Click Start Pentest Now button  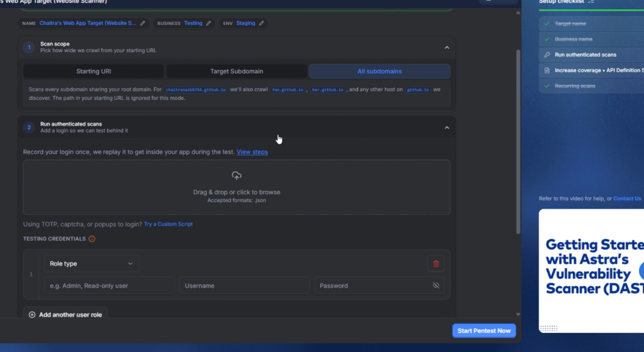pos(484,330)
